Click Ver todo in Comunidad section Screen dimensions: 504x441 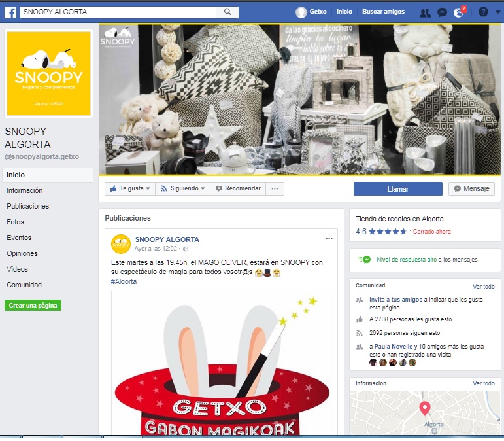point(484,287)
